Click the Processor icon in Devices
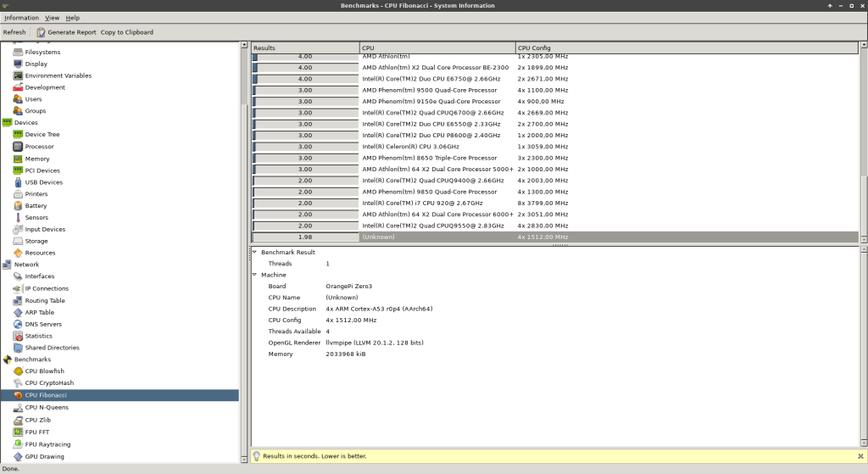Image resolution: width=868 pixels, height=474 pixels. point(18,147)
